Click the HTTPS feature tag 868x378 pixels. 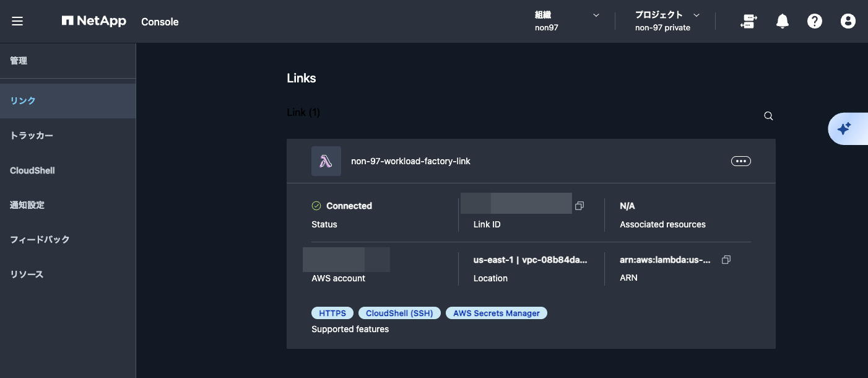332,313
